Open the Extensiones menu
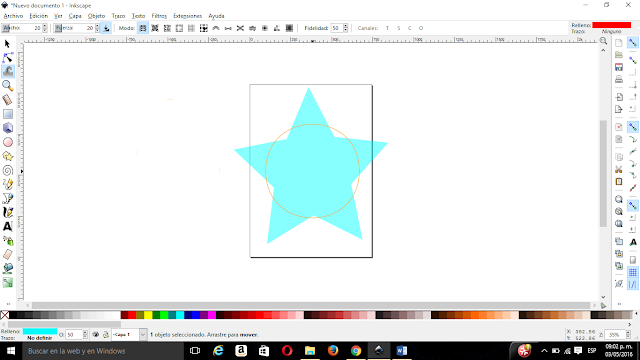Image resolution: width=640 pixels, height=360 pixels. tap(187, 16)
